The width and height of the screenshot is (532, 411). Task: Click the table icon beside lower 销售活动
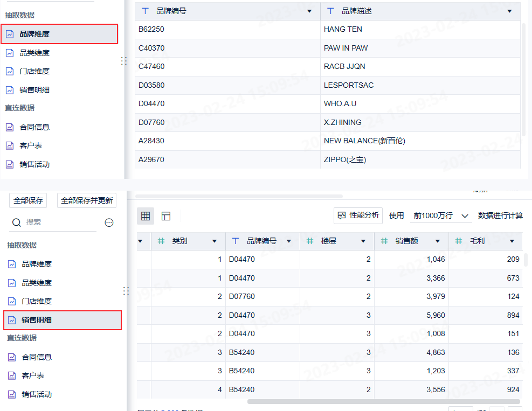pos(12,394)
